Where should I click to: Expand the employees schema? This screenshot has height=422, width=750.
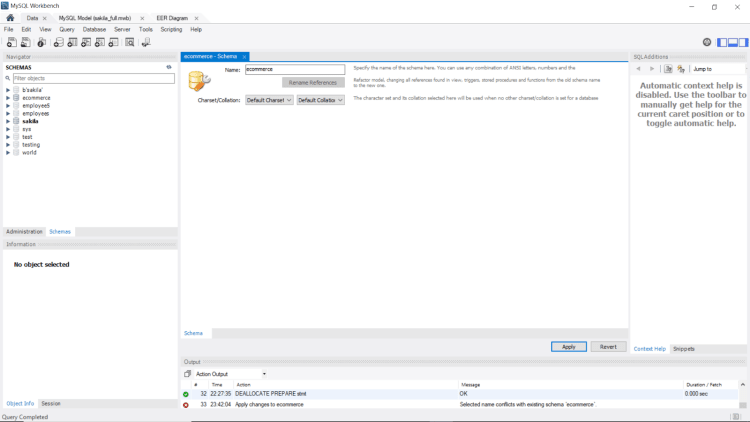tap(8, 113)
